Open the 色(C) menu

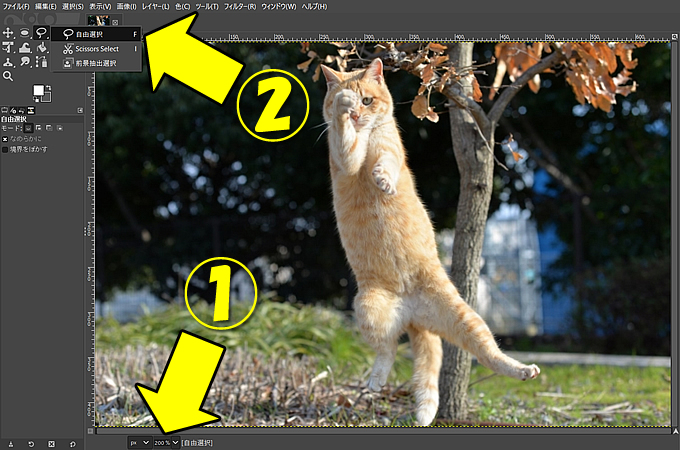pos(183,7)
